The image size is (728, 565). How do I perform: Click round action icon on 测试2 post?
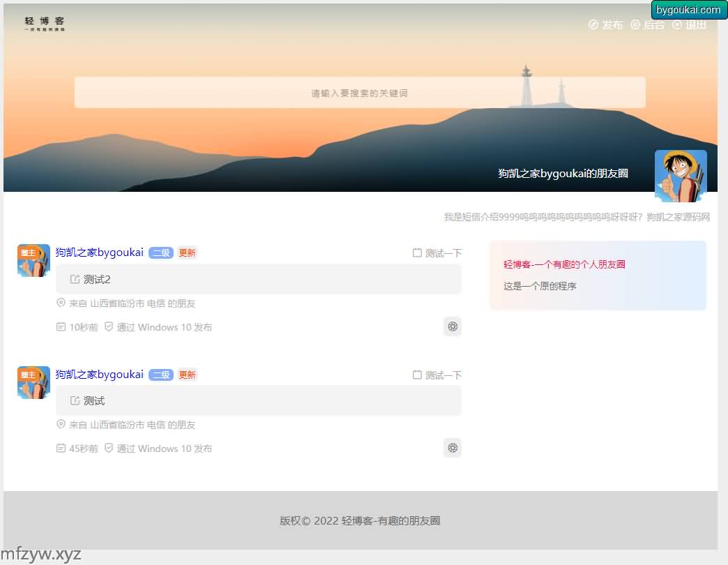[x=453, y=326]
